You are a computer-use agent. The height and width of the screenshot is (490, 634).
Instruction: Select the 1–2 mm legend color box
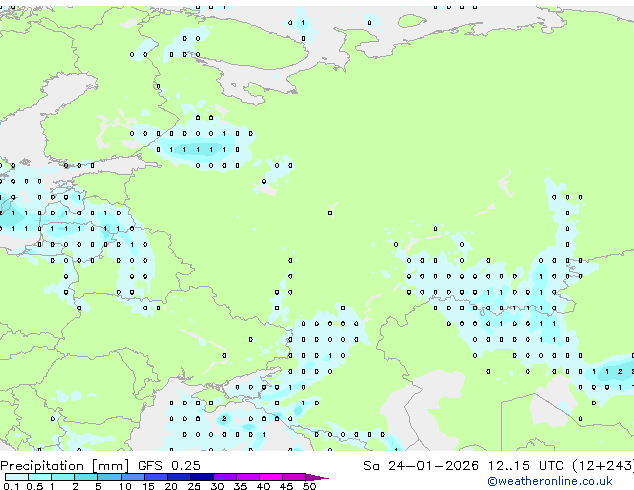point(63,477)
